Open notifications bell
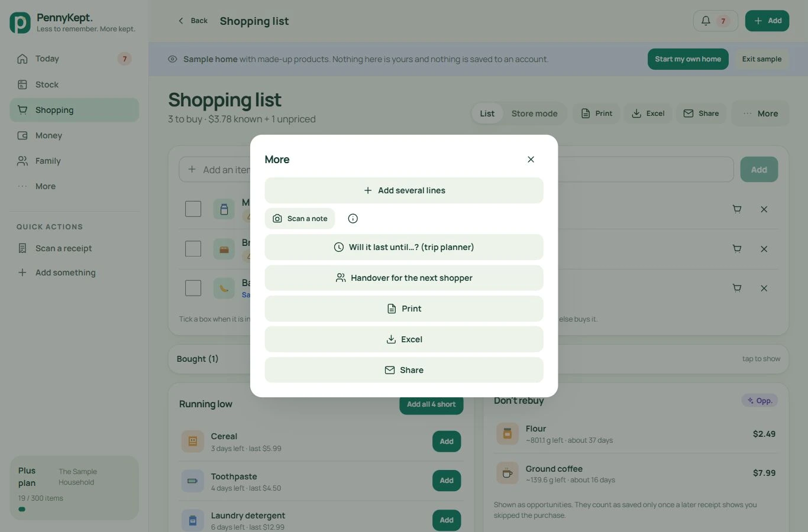Image resolution: width=808 pixels, height=532 pixels. 715,21
